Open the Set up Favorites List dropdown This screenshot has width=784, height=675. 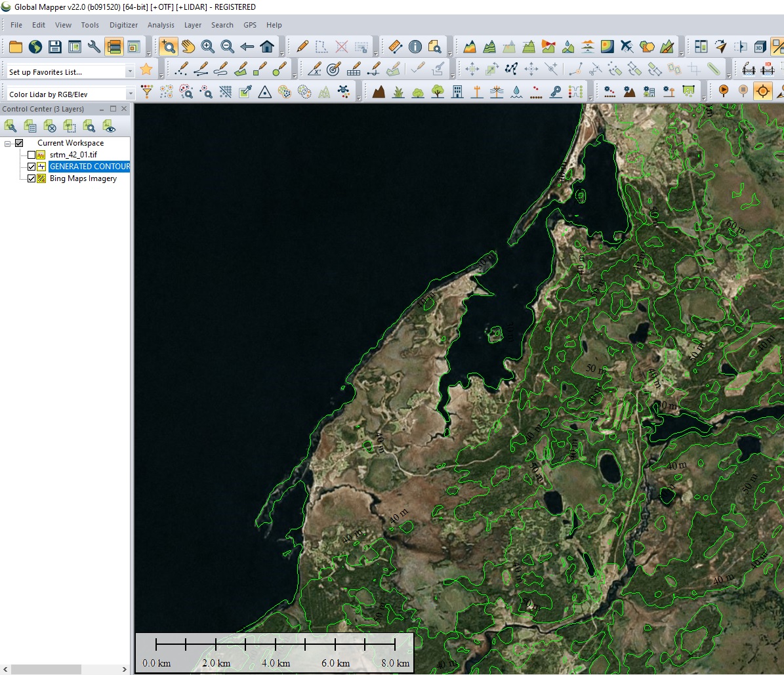point(130,72)
